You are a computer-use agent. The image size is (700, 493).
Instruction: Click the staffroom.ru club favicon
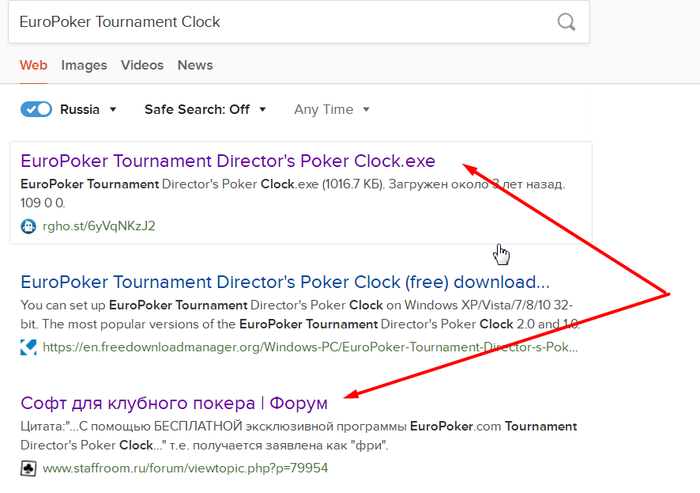coord(29,468)
